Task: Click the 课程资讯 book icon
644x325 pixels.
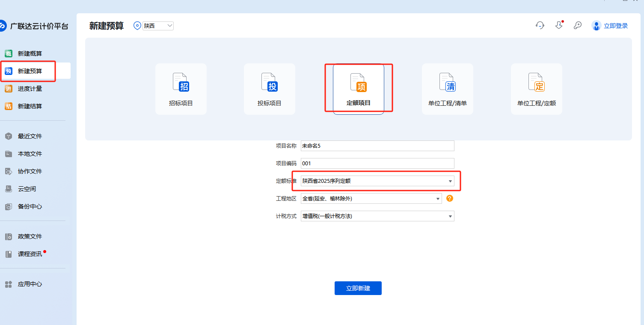Action: [9, 254]
